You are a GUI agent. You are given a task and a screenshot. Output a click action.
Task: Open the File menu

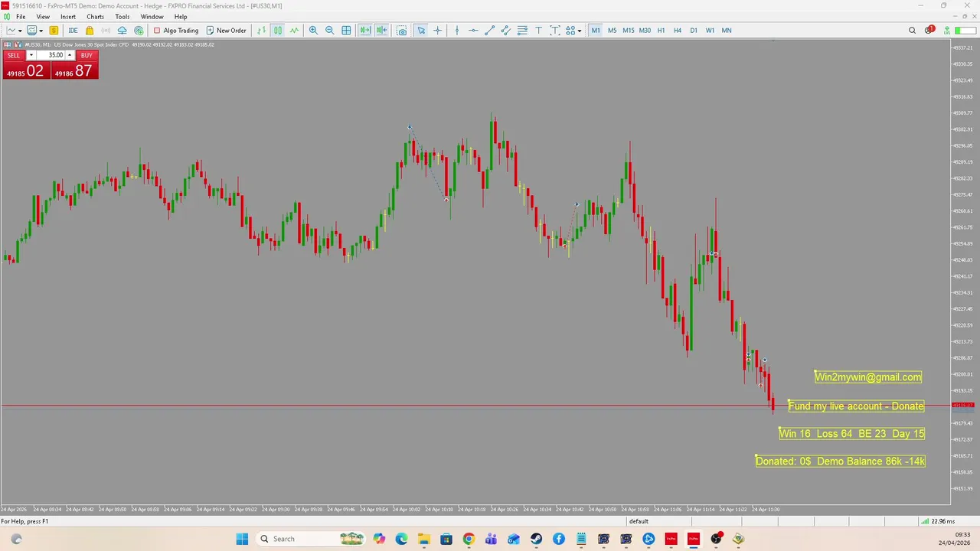pyautogui.click(x=21, y=17)
